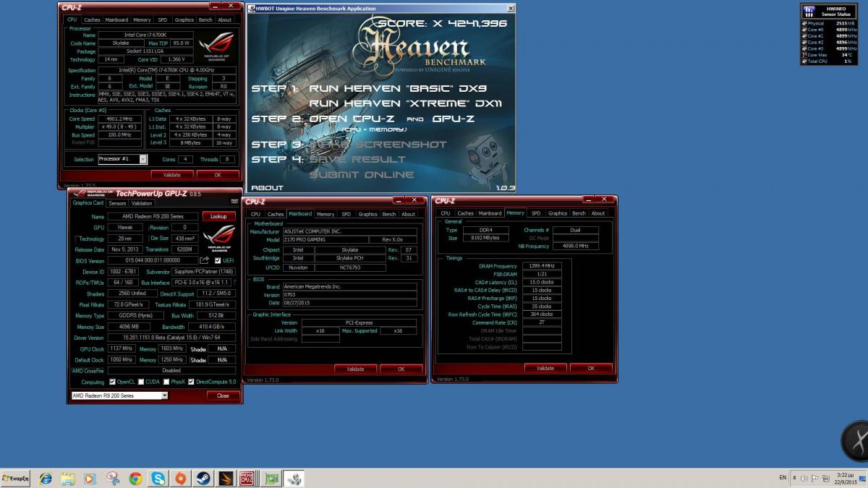This screenshot has width=868, height=488.
Task: Click the orange-striped black icon beside Steam in the taskbar
Action: (x=225, y=479)
